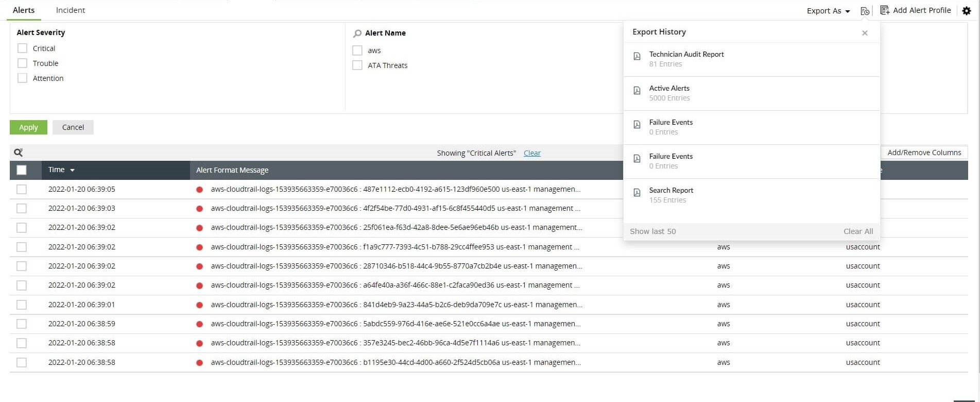Toggle the select-all rows checkbox
980x402 pixels.
click(22, 170)
